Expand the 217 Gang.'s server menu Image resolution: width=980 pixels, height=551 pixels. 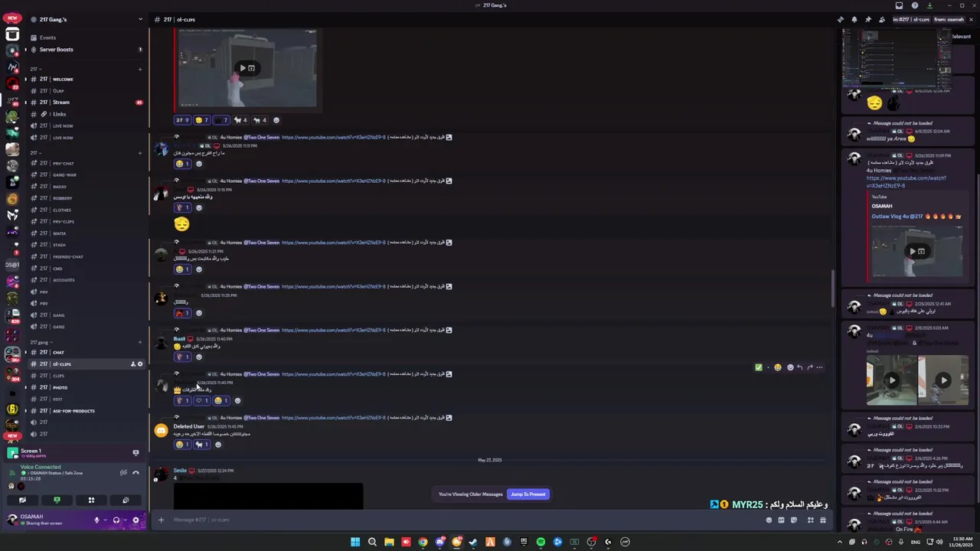click(x=140, y=19)
